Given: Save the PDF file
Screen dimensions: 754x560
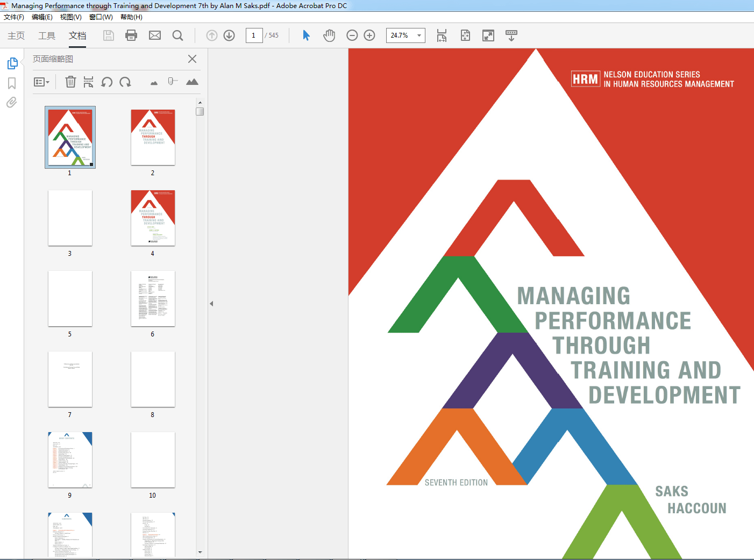Looking at the screenshot, I should [x=108, y=35].
